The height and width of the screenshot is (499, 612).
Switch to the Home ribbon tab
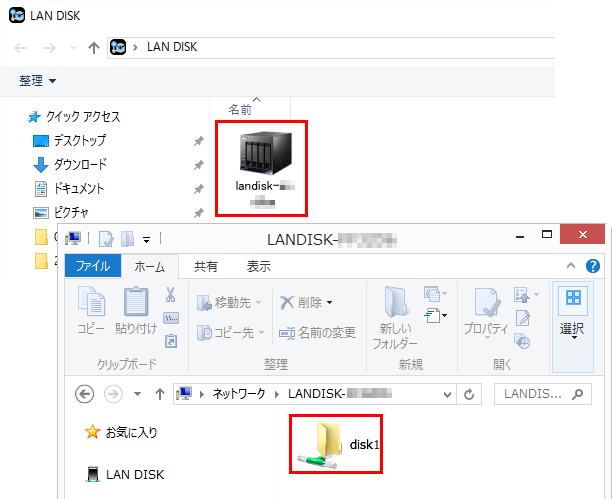click(x=150, y=267)
